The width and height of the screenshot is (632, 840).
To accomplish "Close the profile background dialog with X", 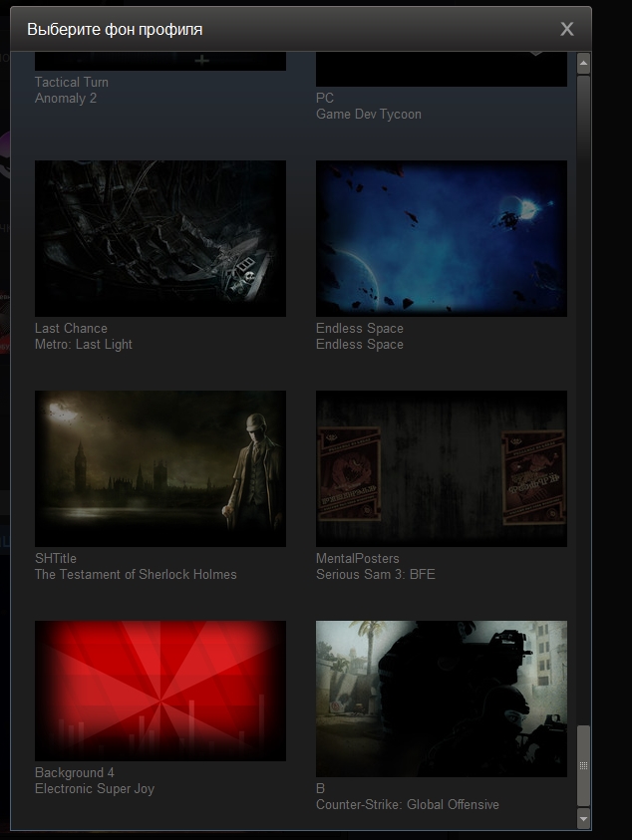I will coord(566,29).
